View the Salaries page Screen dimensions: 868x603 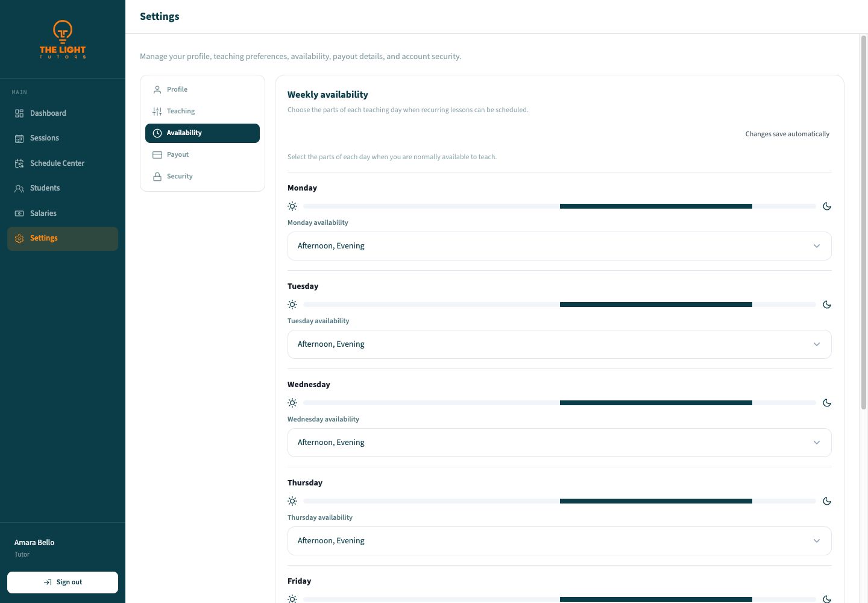coord(63,213)
